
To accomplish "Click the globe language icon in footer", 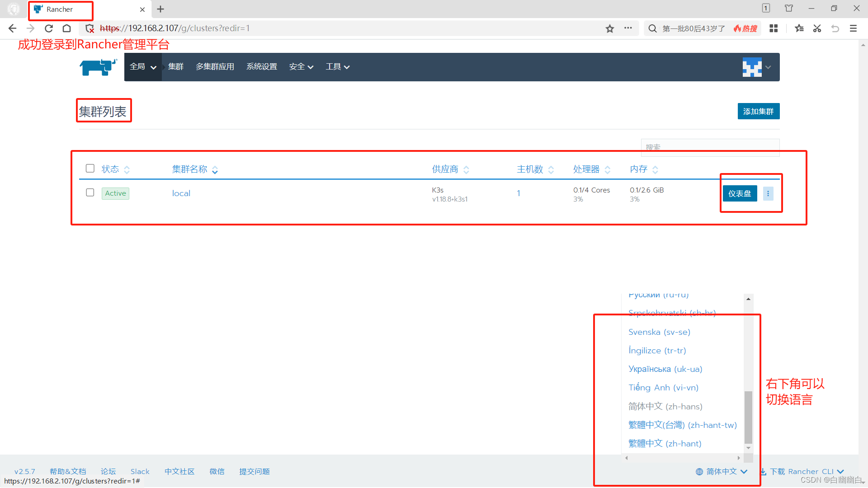I will click(x=699, y=472).
